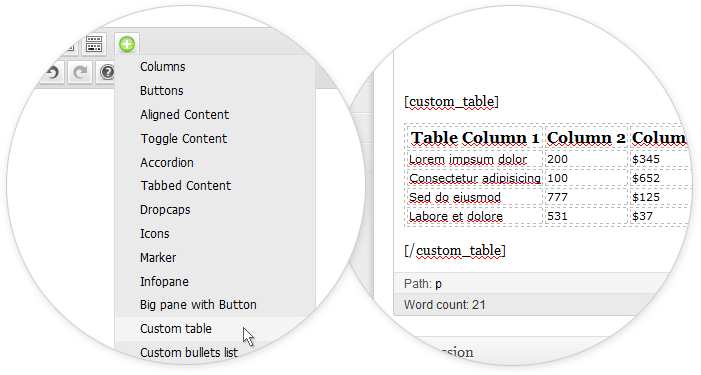The image size is (701, 375).
Task: Click the redo arrow icon
Action: (x=80, y=72)
